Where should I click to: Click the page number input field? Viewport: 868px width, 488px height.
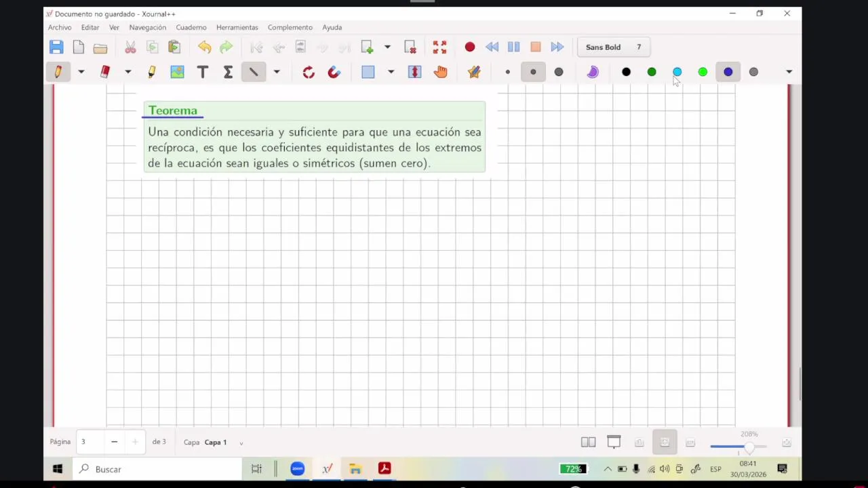click(x=90, y=442)
